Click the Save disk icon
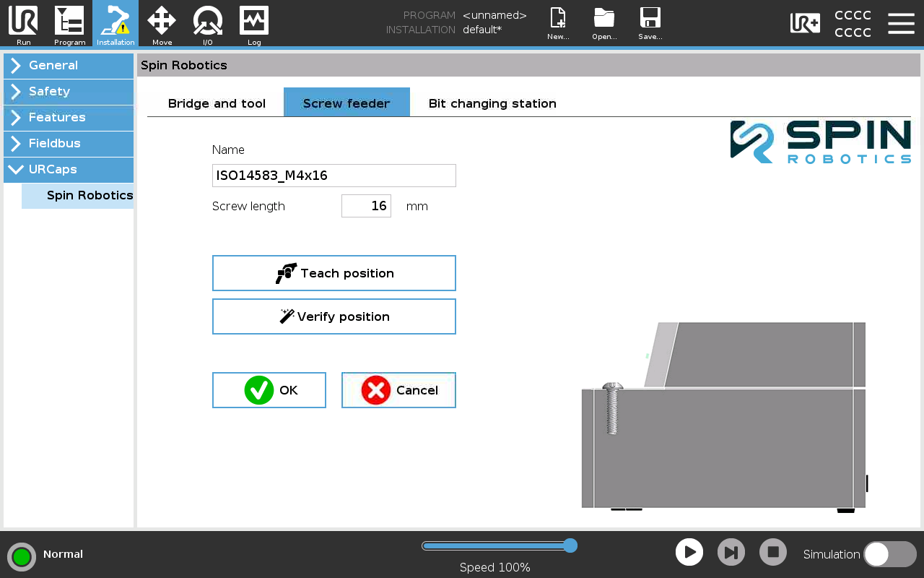The height and width of the screenshot is (578, 924). click(650, 18)
